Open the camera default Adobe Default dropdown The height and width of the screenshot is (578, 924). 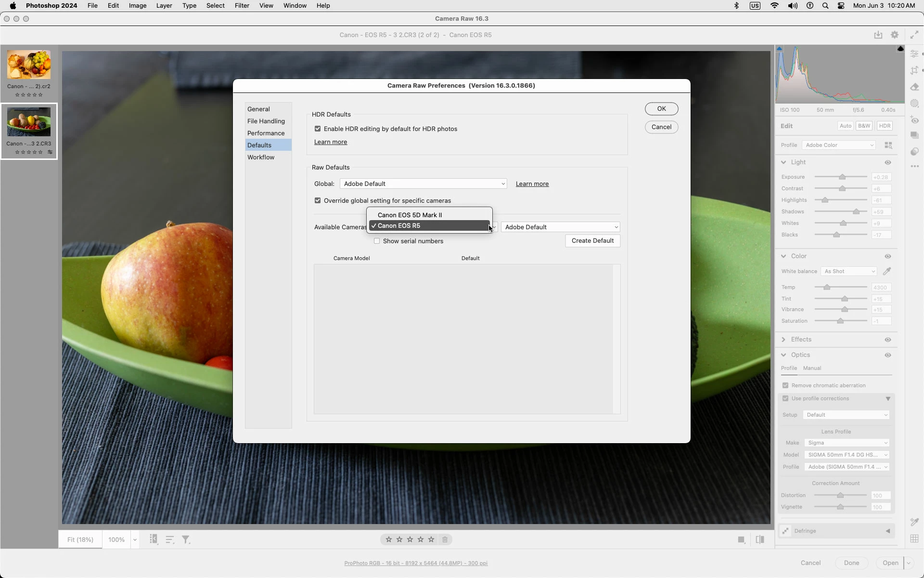[560, 227]
